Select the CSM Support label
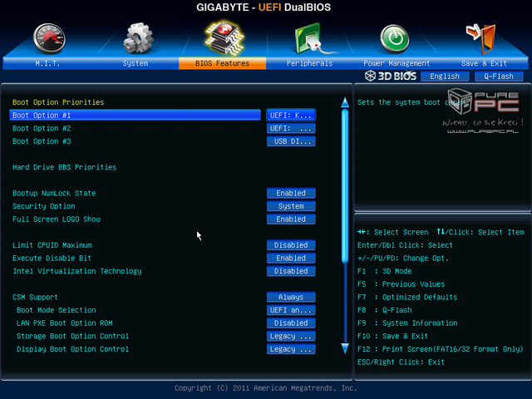Screen dimensions: 532x399 (x=35, y=298)
